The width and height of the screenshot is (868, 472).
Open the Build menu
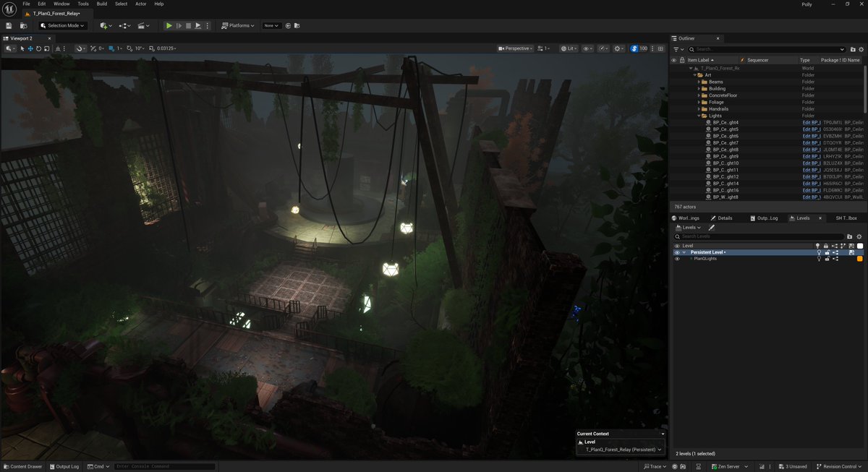pyautogui.click(x=102, y=4)
